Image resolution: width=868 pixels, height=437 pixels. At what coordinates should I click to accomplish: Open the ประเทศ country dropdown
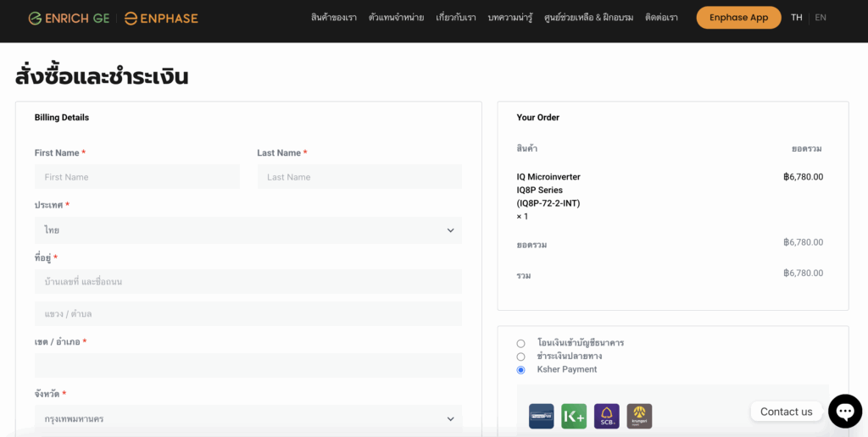point(248,230)
